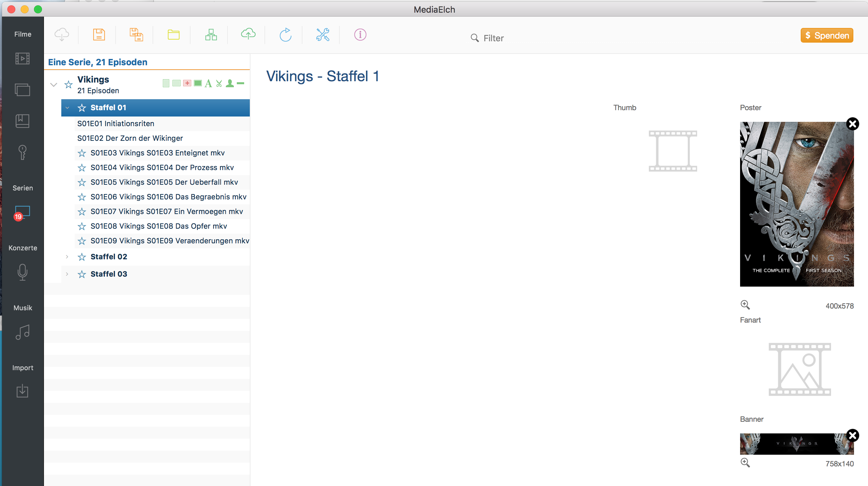Click the Vikings banner image
Screen dimensions: 868x486
click(797, 444)
